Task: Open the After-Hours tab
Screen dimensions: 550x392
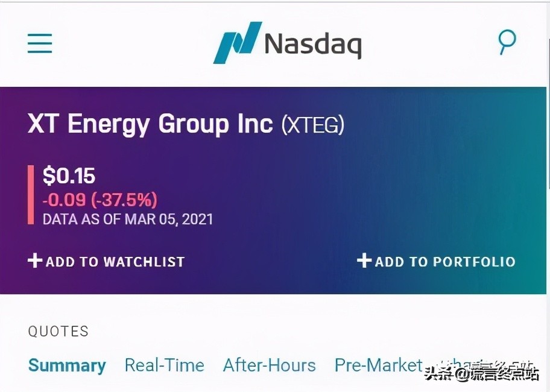Action: click(269, 365)
